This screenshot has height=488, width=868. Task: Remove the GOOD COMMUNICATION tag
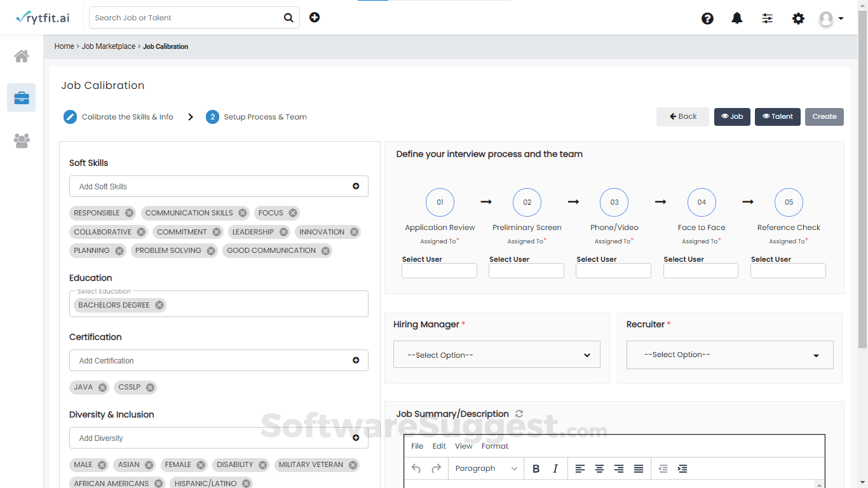pos(325,250)
